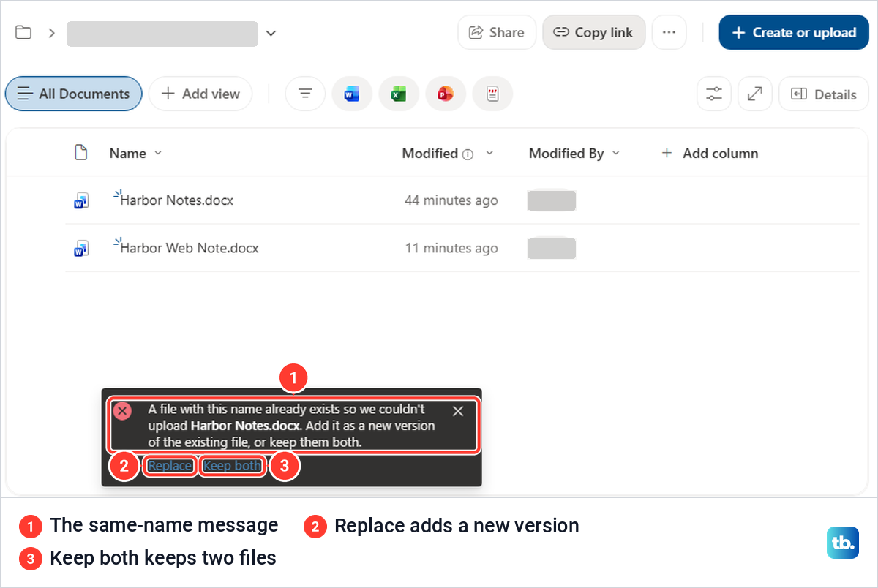
Task: Click the Keep both link
Action: (x=232, y=466)
